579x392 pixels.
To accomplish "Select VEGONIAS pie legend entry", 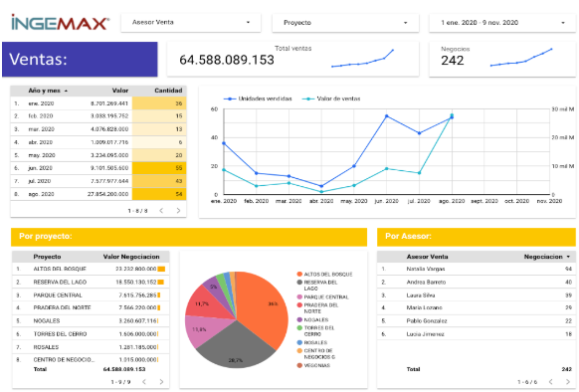I will (x=313, y=366).
